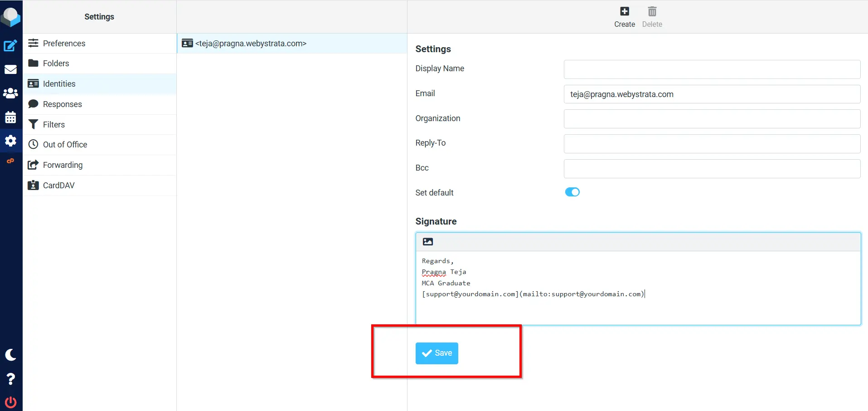The image size is (868, 411).
Task: Select teja@pragna.webystrata.com identity row
Action: [292, 44]
